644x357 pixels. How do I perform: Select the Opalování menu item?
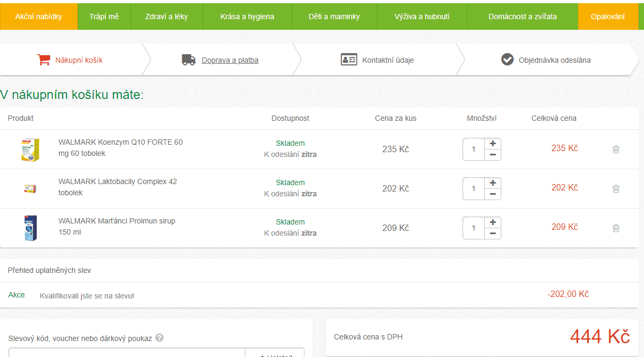607,16
